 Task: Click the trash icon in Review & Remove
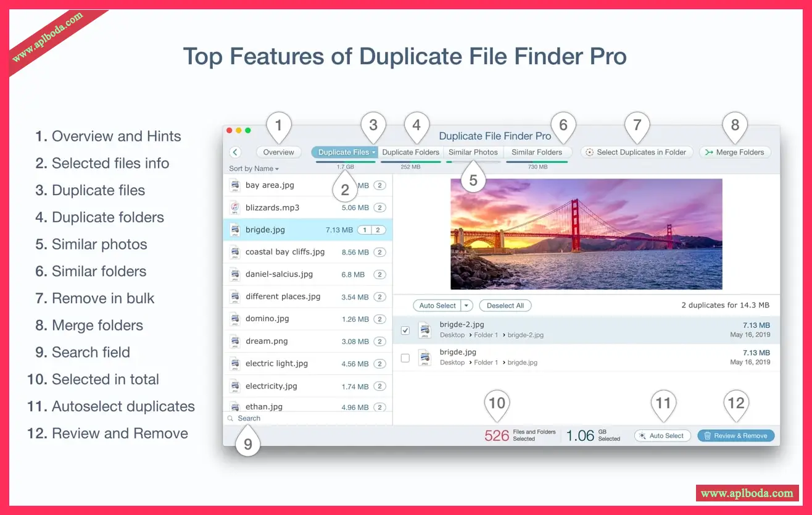point(708,435)
